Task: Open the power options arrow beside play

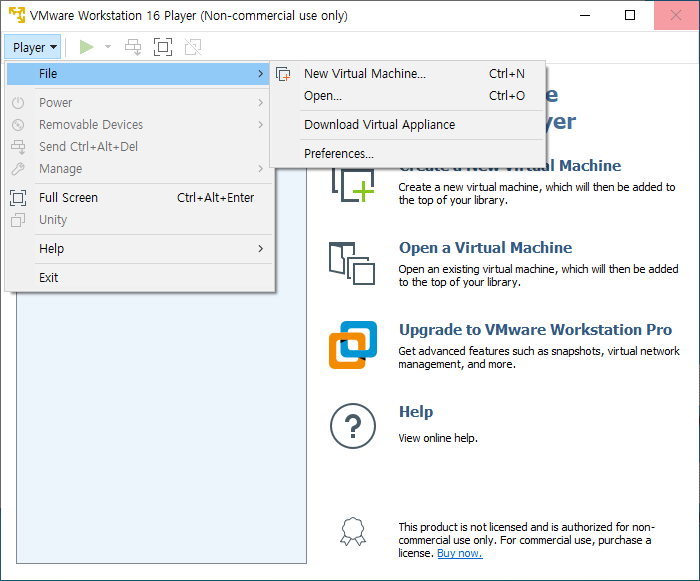Action: [x=108, y=47]
